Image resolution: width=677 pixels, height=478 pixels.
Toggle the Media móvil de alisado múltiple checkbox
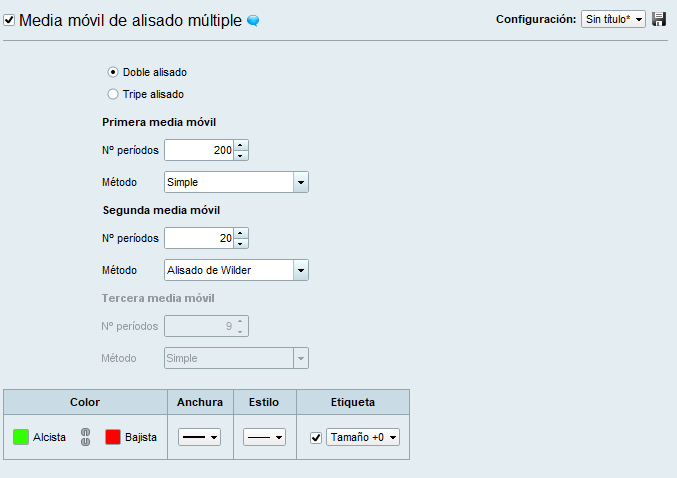click(x=10, y=20)
